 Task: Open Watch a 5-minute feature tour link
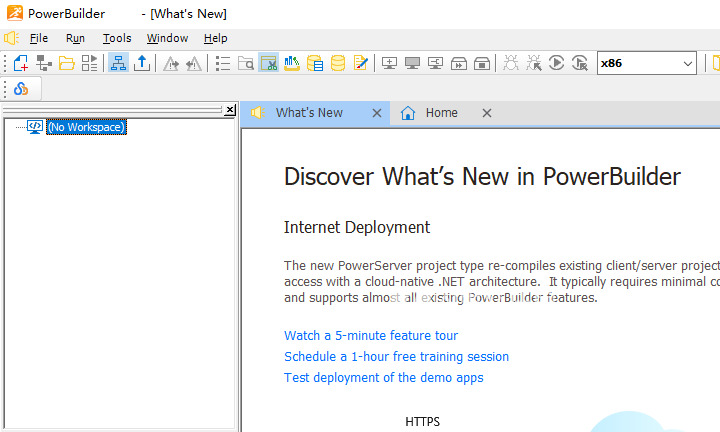pyautogui.click(x=371, y=336)
